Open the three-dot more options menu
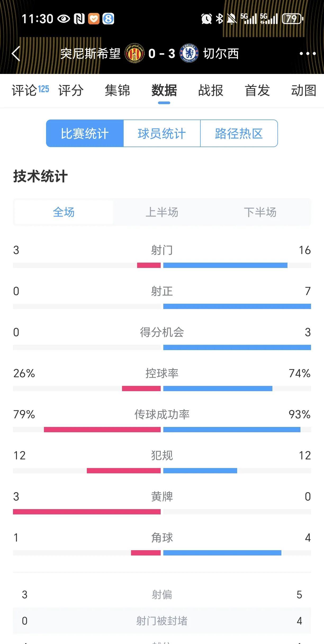The height and width of the screenshot is (644, 324). tap(308, 54)
